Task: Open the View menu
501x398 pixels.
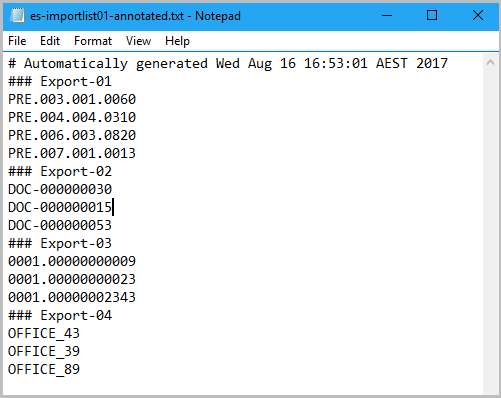Action: pyautogui.click(x=138, y=41)
